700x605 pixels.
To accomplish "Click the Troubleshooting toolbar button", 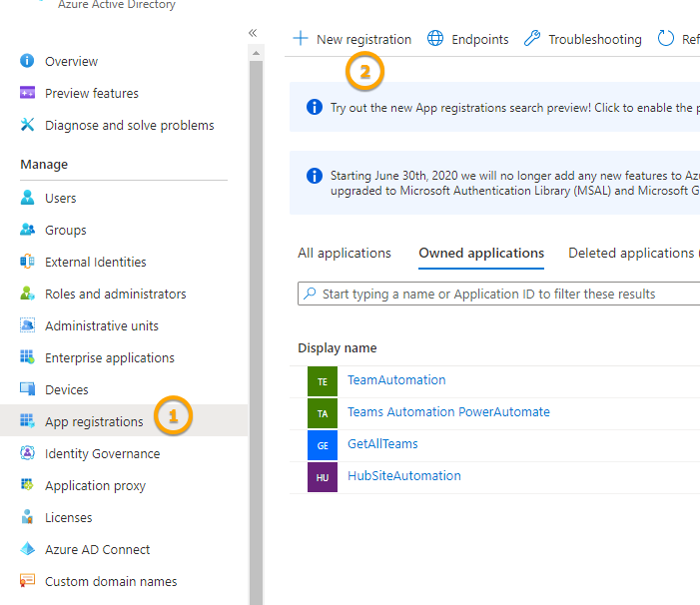I will pyautogui.click(x=582, y=39).
